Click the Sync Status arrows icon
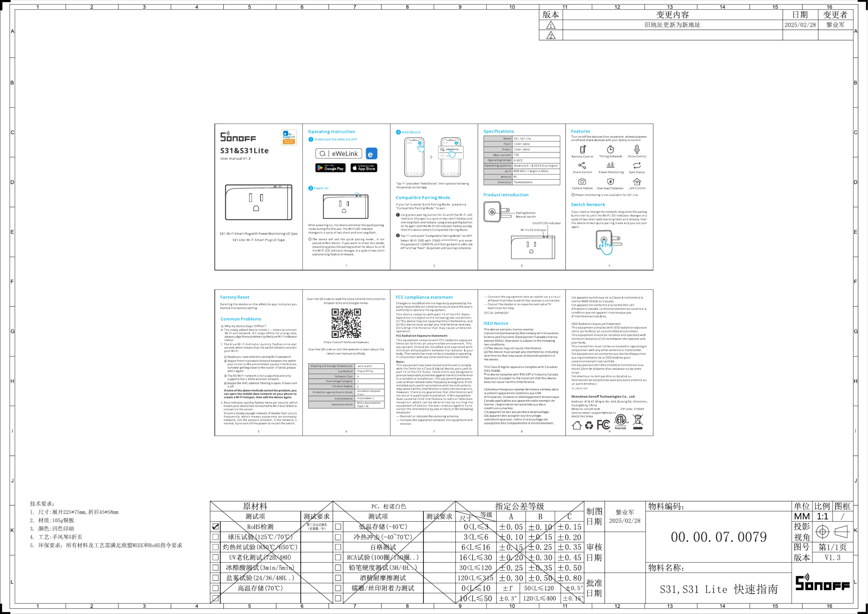Image resolution: width=868 pixels, height=614 pixels. point(637,165)
